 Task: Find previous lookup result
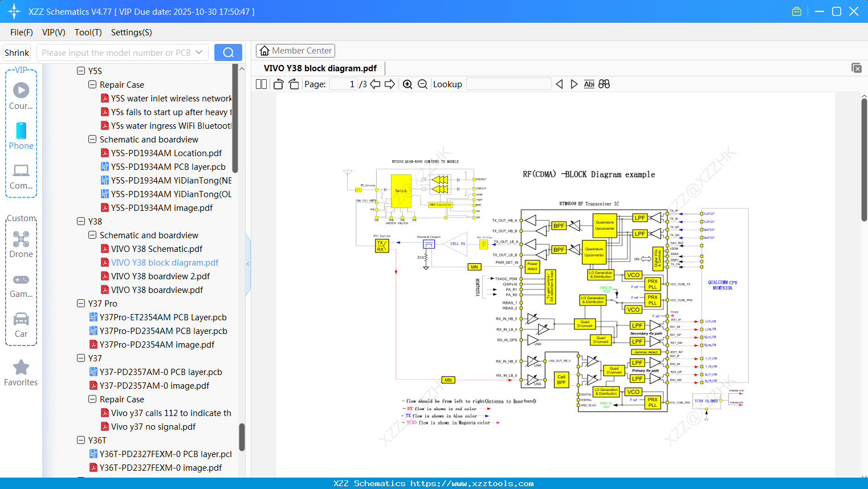tap(559, 84)
